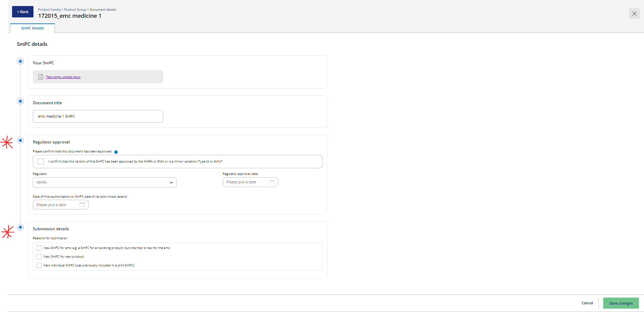Click the info icon next to approval confirmation text

(x=116, y=152)
